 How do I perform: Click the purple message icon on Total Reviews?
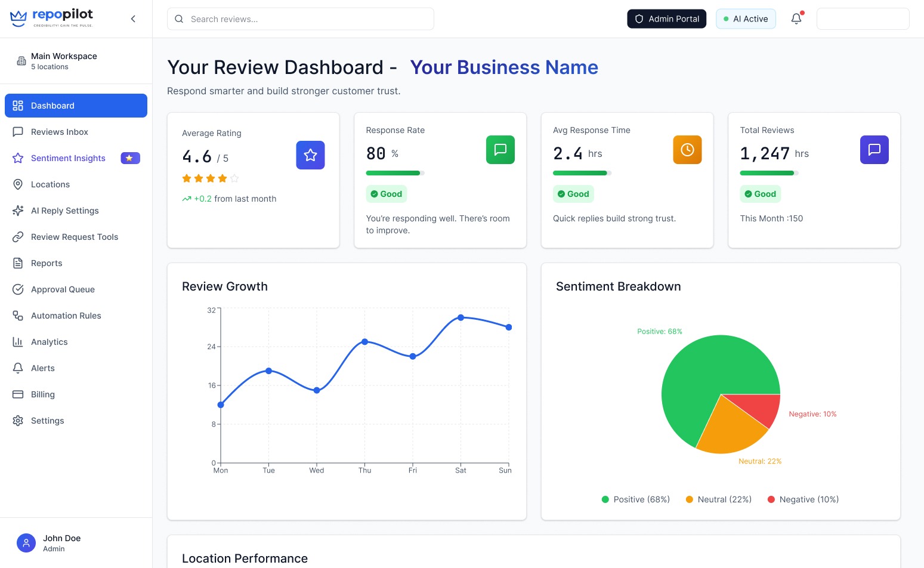coord(874,150)
